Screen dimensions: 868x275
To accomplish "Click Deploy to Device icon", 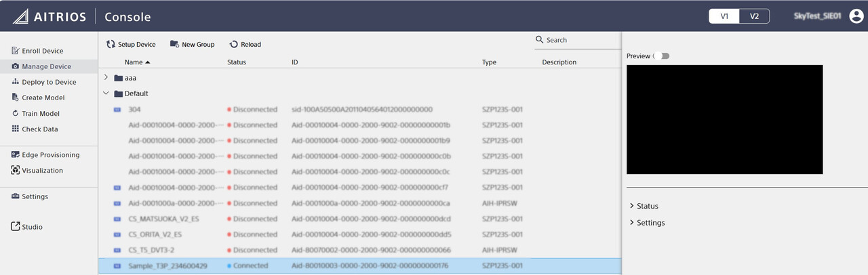I will (16, 82).
